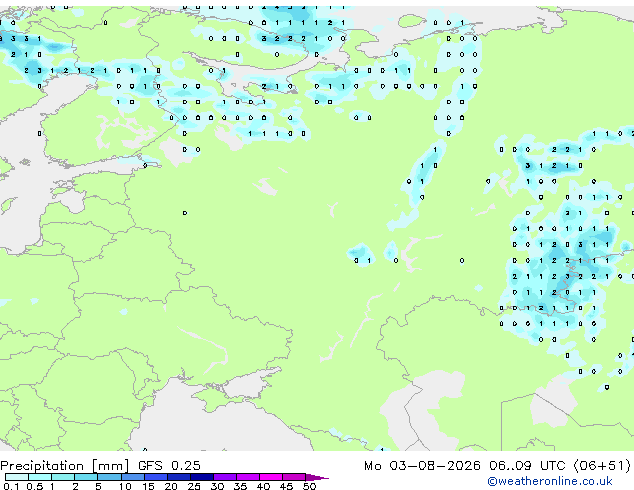The width and height of the screenshot is (634, 490).
Task: Select the violet 30 to 35 mm swatch
Action: tap(225, 477)
